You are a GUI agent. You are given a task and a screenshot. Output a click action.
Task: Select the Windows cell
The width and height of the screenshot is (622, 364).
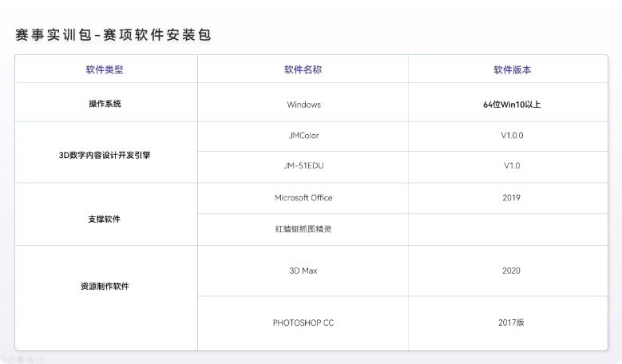pyautogui.click(x=303, y=105)
